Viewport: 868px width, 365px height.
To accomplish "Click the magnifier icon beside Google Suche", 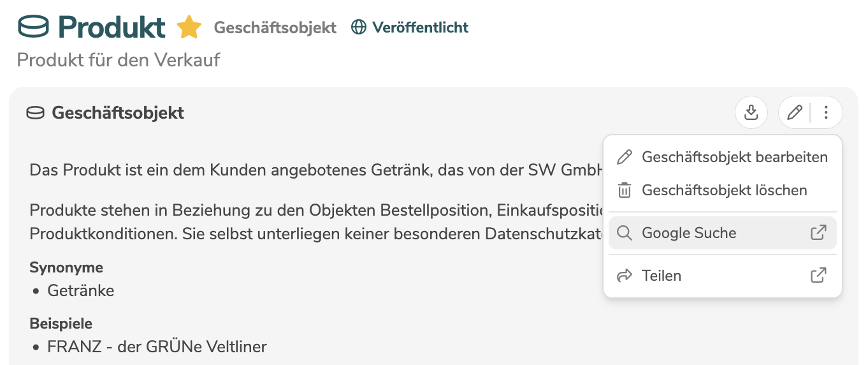I will 625,233.
